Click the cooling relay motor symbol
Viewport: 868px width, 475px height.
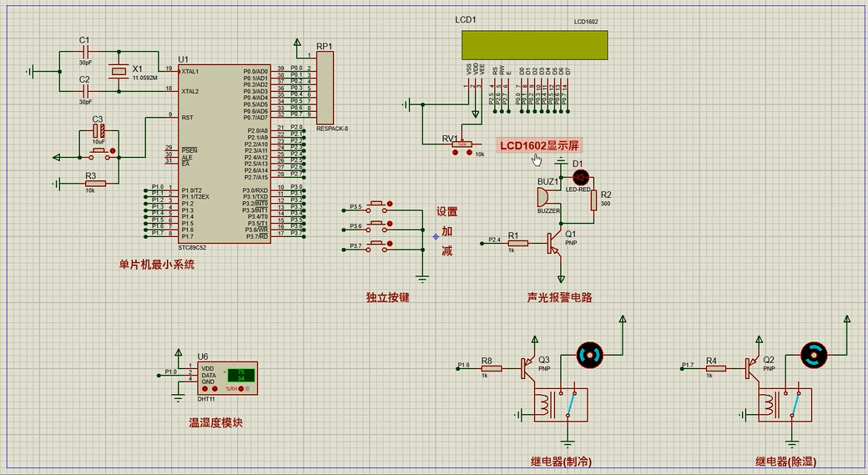tap(591, 356)
